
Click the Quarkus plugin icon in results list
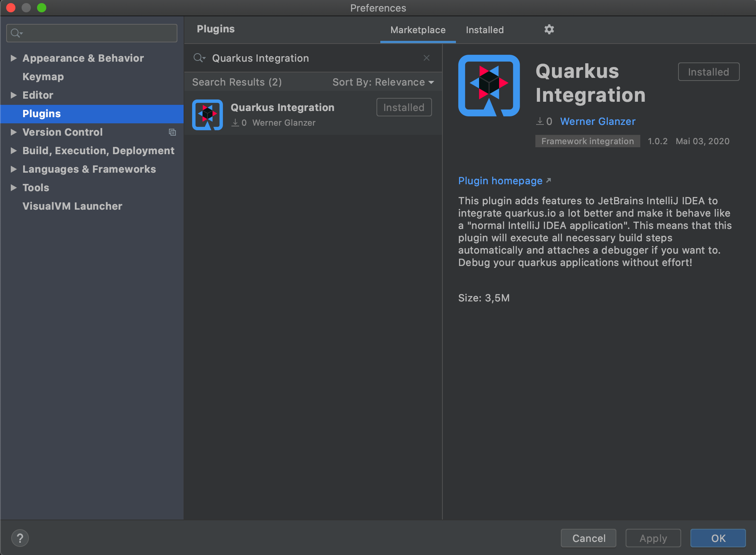click(x=208, y=115)
